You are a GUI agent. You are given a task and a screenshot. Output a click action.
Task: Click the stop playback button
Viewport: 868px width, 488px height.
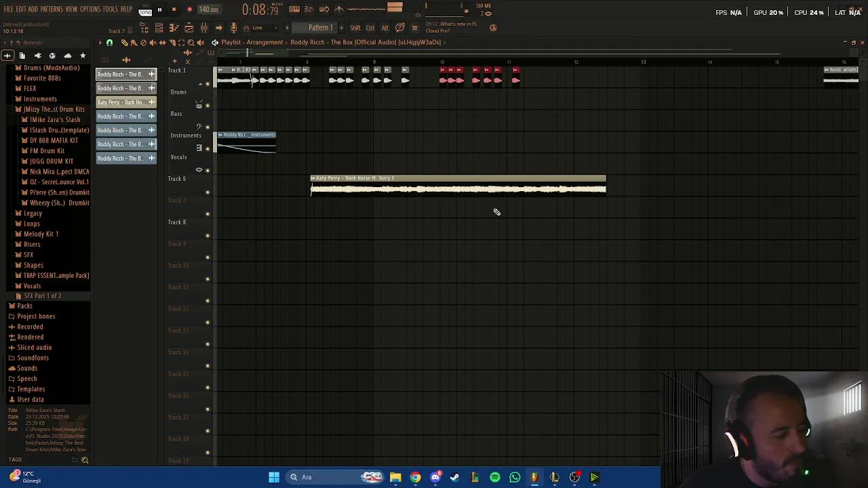[174, 9]
